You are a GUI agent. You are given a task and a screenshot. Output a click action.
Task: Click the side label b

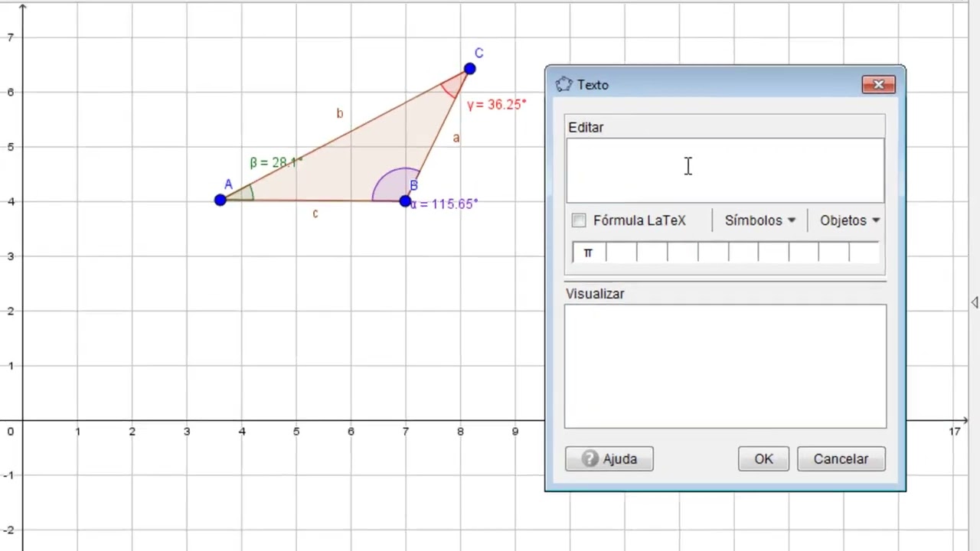click(x=340, y=113)
